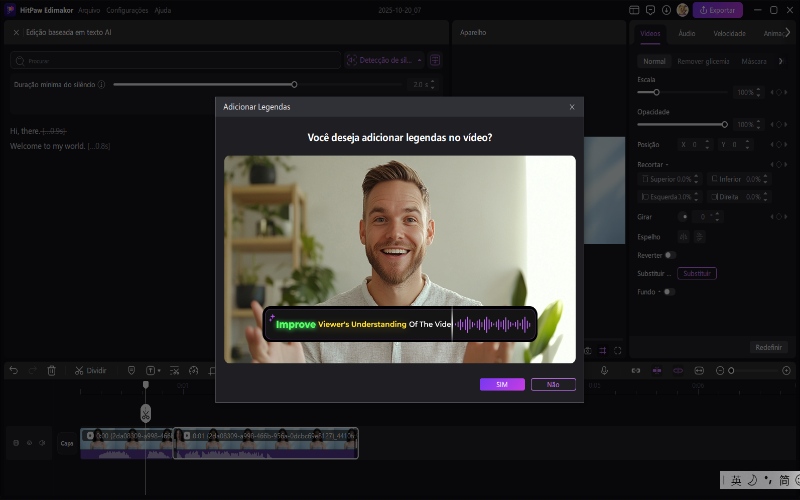Expand more sub-tabs after Máscara
Viewport: 800px width, 500px height.
point(780,61)
